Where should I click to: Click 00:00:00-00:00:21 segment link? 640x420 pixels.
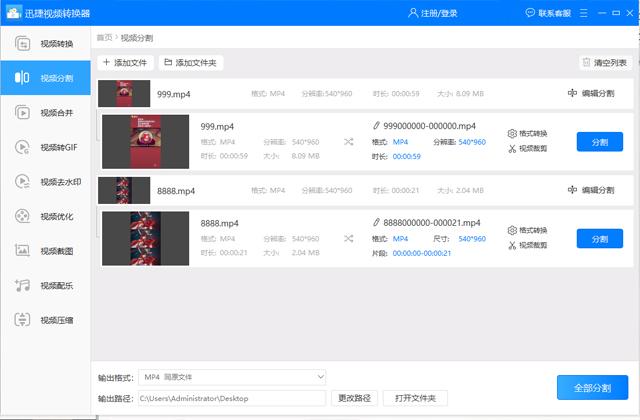coord(422,253)
